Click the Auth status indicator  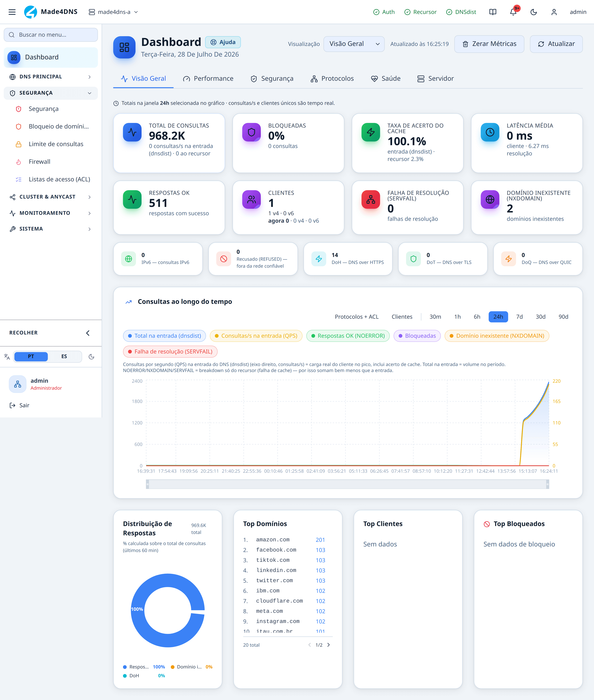pos(384,12)
